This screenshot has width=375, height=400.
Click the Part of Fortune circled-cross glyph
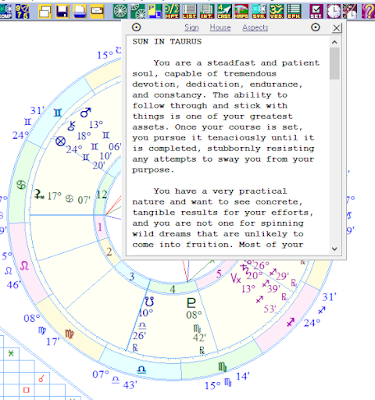coord(60,141)
